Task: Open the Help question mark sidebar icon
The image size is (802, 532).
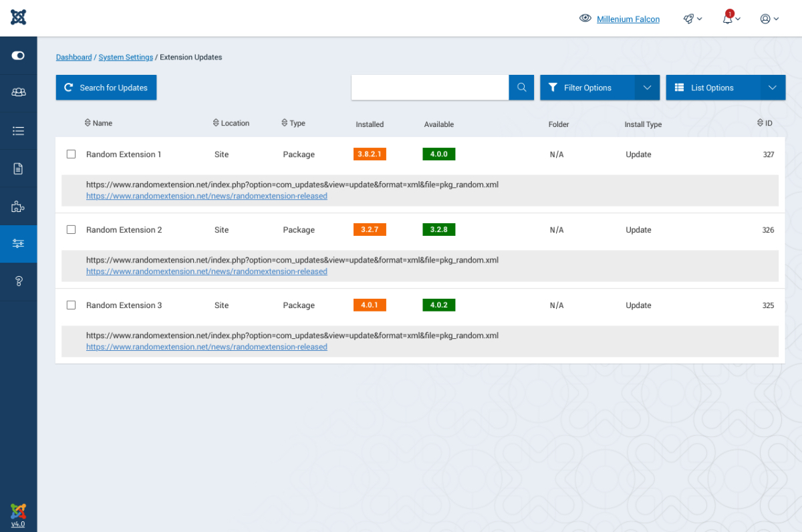Action: [18, 281]
